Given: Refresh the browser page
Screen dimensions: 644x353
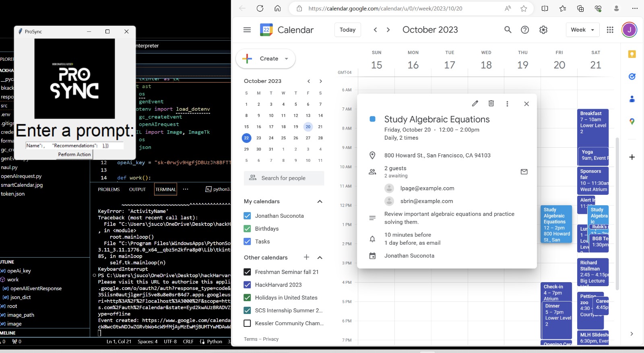Looking at the screenshot, I should [260, 8].
